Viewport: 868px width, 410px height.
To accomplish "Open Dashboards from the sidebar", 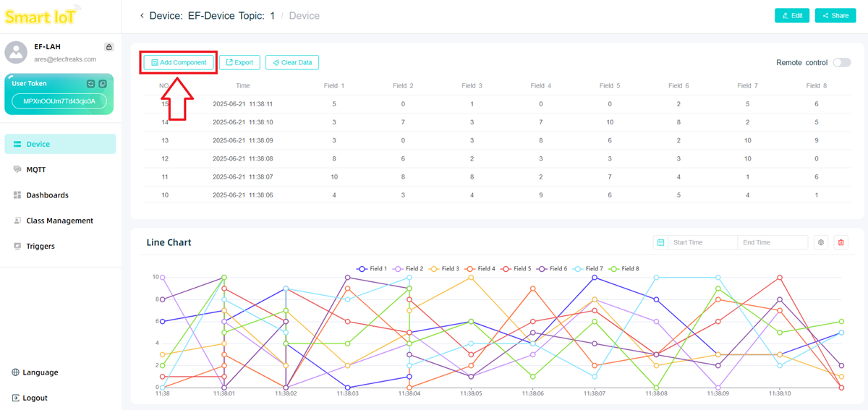I will coord(47,195).
